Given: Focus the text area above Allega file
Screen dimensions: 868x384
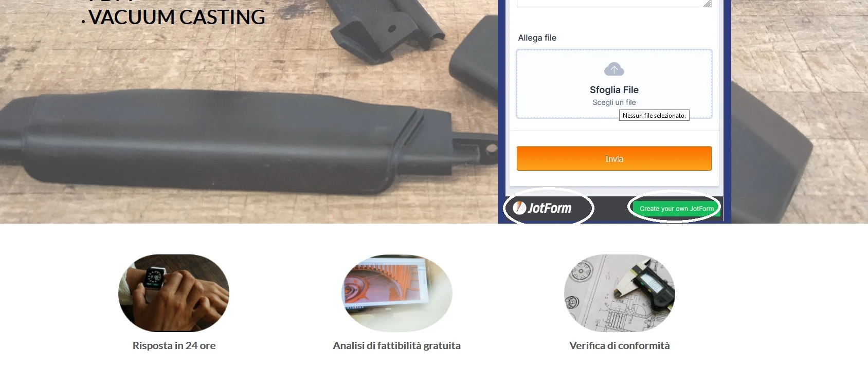Looking at the screenshot, I should (614, 4).
